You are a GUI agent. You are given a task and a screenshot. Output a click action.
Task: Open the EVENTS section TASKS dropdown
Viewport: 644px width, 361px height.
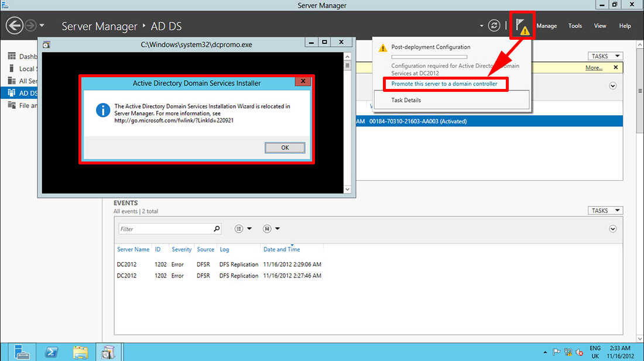[605, 211]
